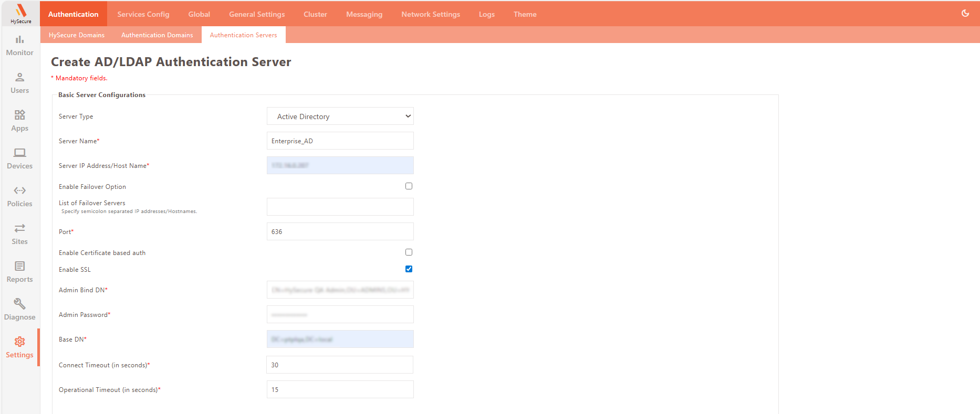The width and height of the screenshot is (980, 414).
Task: Open the Network Settings tab
Action: (430, 14)
